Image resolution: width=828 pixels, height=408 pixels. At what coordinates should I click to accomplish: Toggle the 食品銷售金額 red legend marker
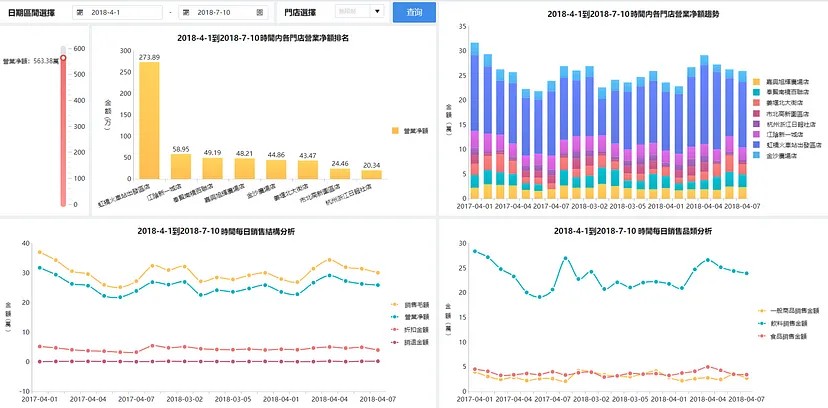pyautogui.click(x=762, y=336)
